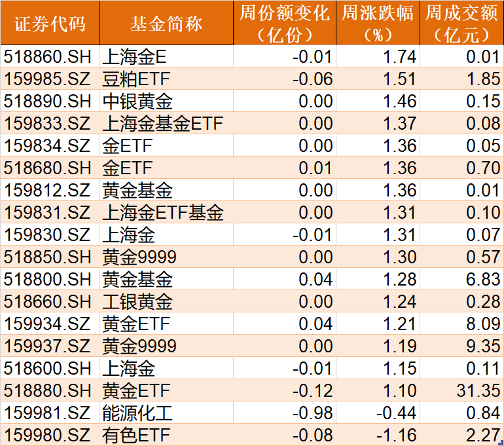This screenshot has width=504, height=446.
Task: Click weekly change value 1.15
Action: click(x=400, y=368)
